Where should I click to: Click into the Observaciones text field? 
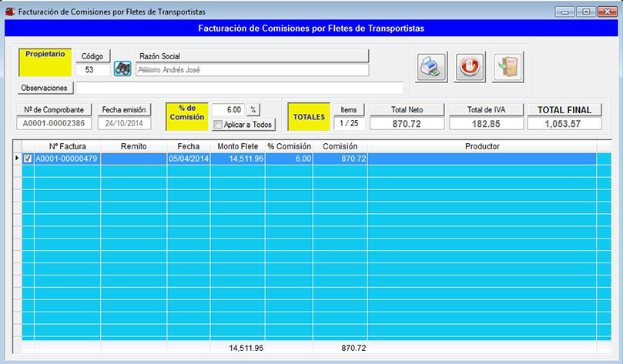[239, 88]
